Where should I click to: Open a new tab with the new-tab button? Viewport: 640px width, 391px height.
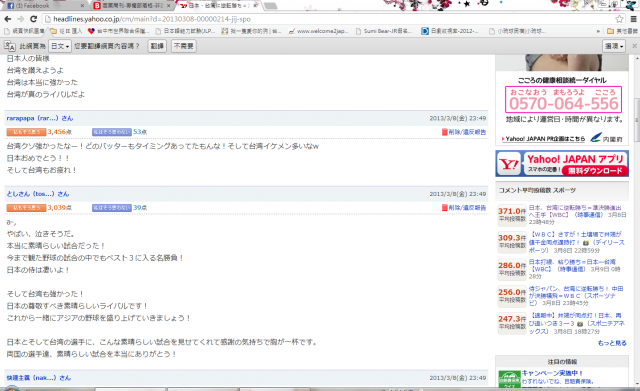[x=271, y=6]
